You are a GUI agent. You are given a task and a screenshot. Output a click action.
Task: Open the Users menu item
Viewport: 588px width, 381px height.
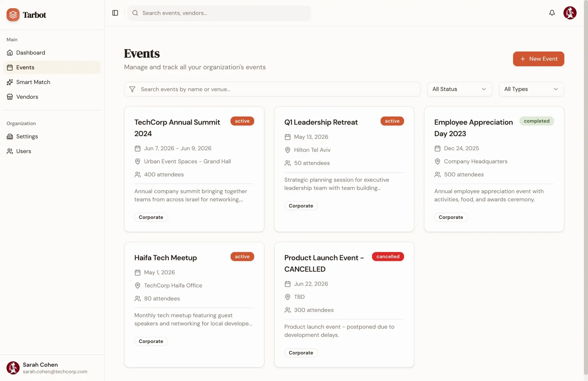(x=24, y=151)
